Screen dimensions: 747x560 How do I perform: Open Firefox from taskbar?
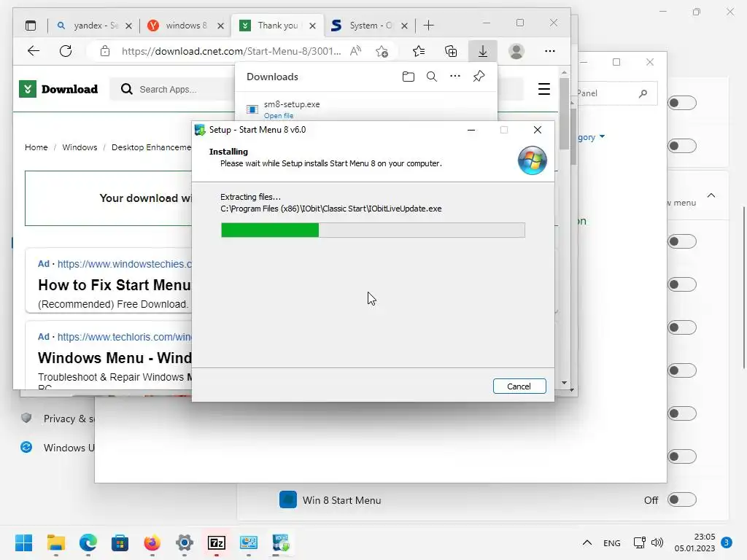click(x=152, y=542)
